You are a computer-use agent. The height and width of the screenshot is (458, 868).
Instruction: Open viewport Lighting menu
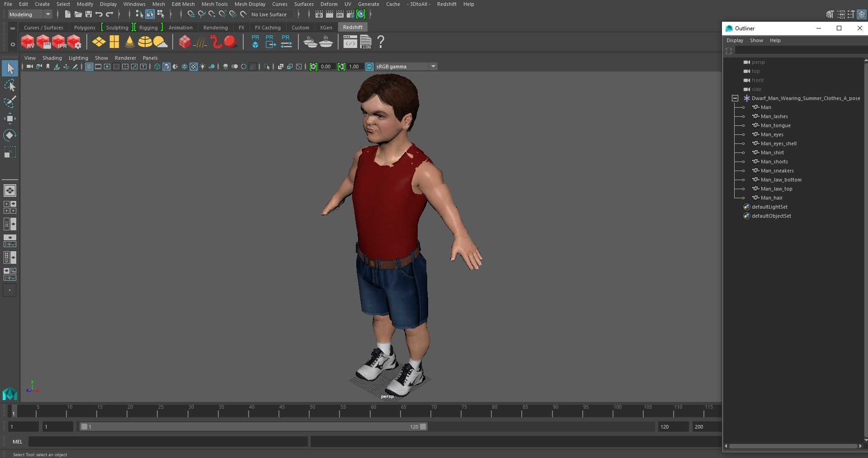[x=78, y=58]
